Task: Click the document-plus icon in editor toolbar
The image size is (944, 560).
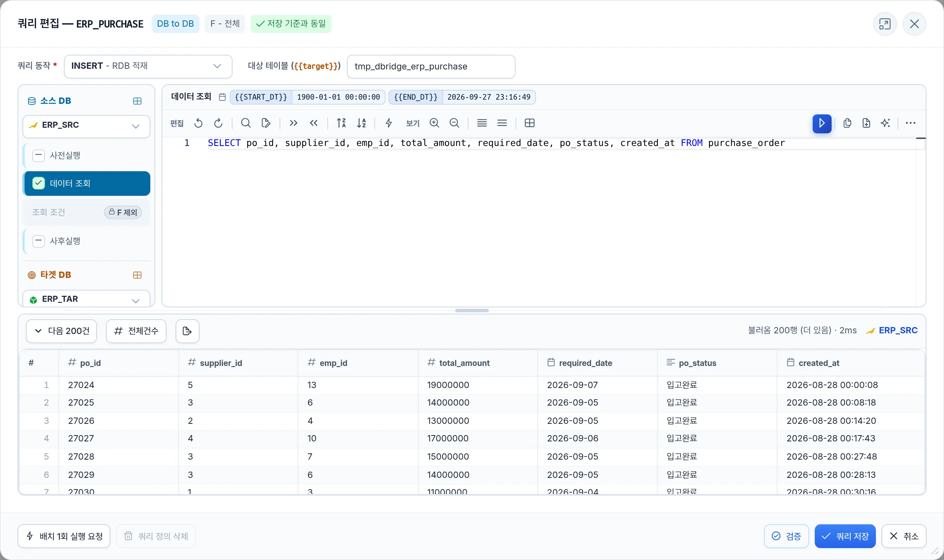Action: [x=866, y=123]
